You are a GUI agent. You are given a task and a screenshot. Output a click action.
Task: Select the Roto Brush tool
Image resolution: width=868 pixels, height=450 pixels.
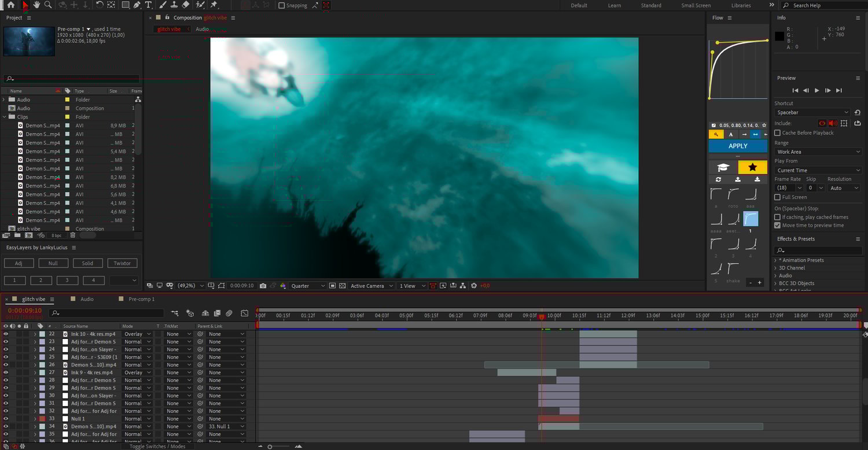pyautogui.click(x=200, y=5)
